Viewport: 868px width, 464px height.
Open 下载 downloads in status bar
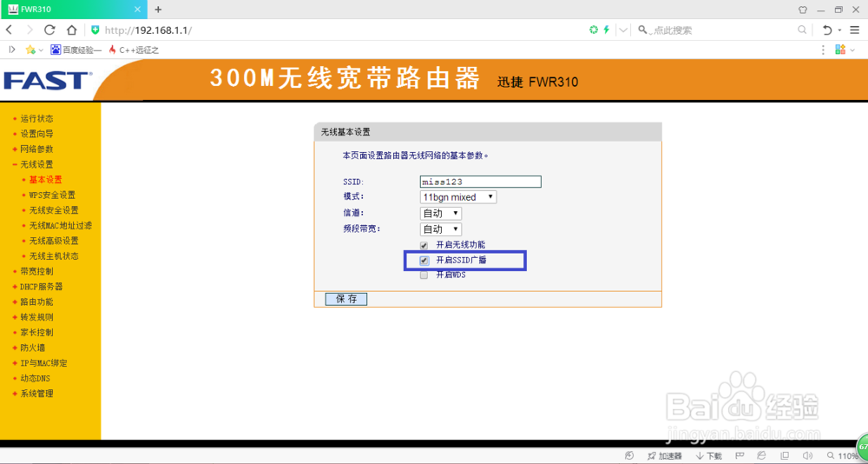(710, 456)
